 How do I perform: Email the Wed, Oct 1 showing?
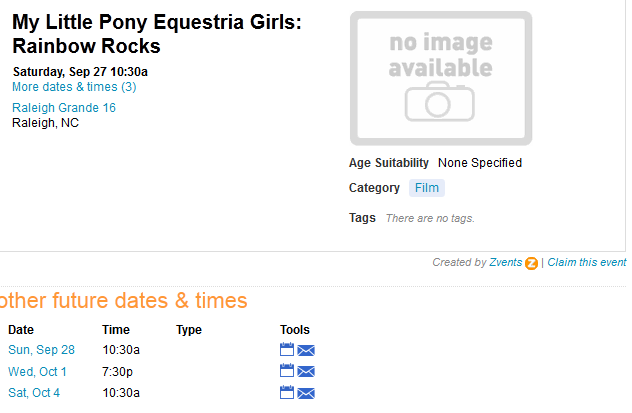point(306,372)
